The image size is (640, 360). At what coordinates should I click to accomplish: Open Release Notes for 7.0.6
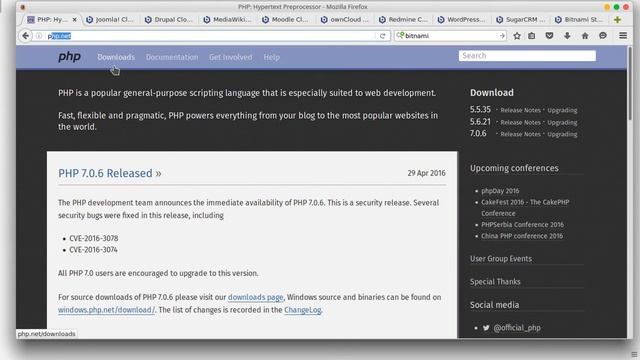(x=520, y=134)
